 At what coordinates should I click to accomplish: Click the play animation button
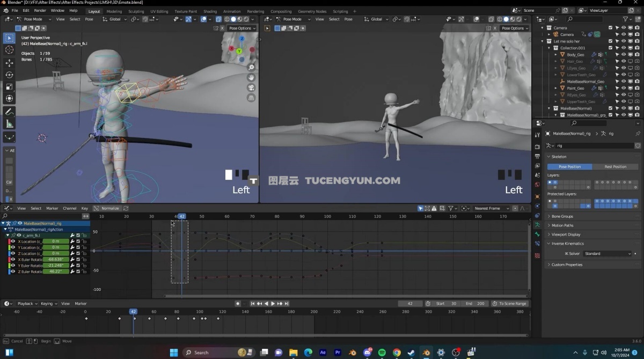(x=273, y=304)
